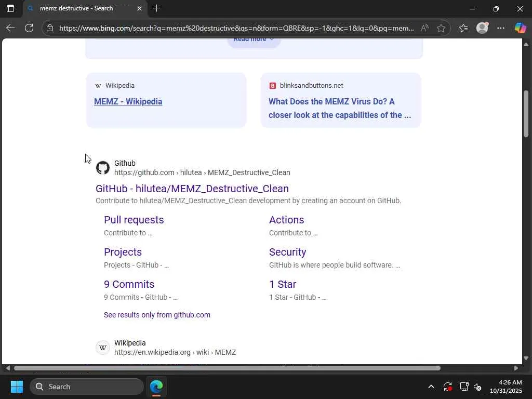Viewport: 532px width, 399px height.
Task: Click the horizontal scrollbar thumb
Action: point(227,368)
